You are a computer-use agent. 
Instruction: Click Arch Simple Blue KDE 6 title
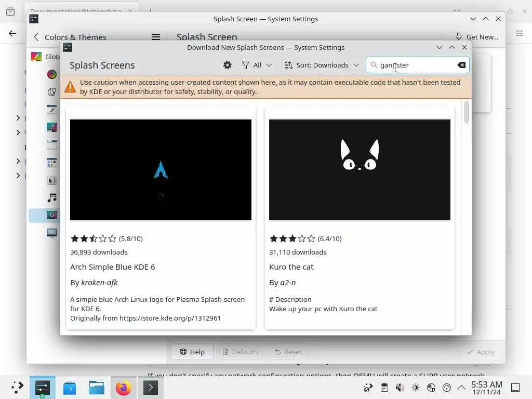point(113,267)
